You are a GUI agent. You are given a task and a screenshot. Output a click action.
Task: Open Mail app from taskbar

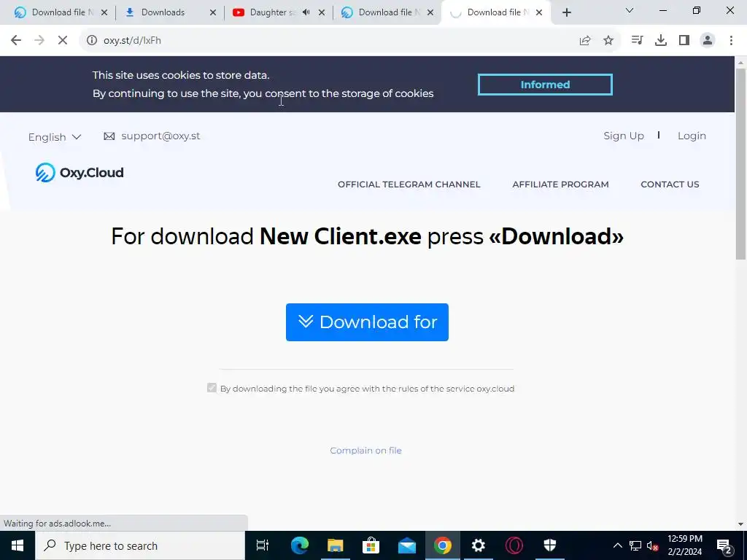(x=407, y=545)
